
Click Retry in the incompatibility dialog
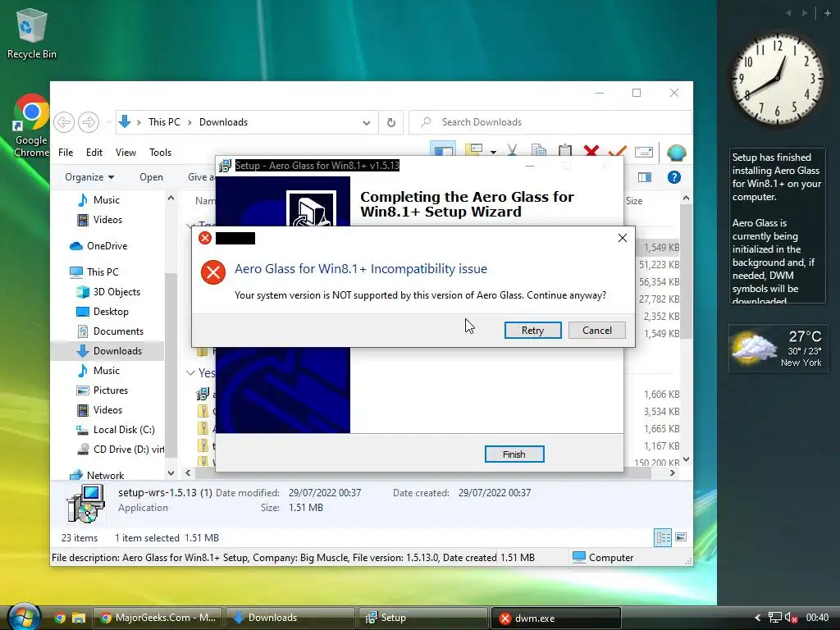(x=532, y=331)
